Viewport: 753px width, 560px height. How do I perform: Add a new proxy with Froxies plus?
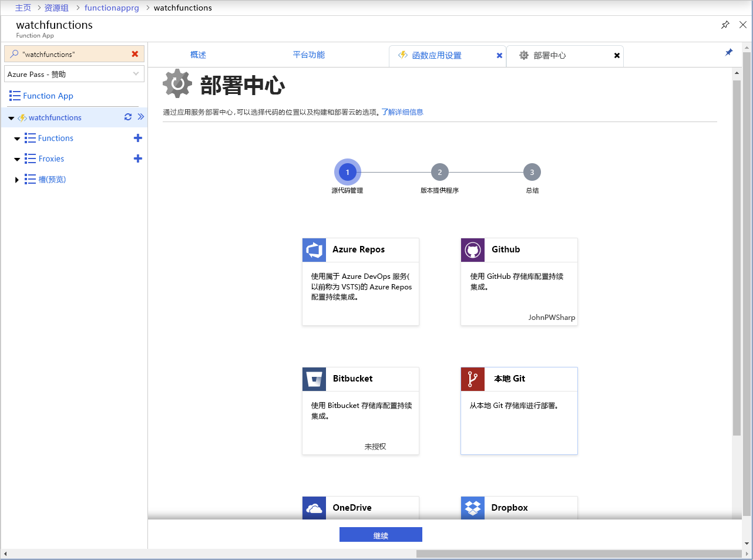pos(138,158)
